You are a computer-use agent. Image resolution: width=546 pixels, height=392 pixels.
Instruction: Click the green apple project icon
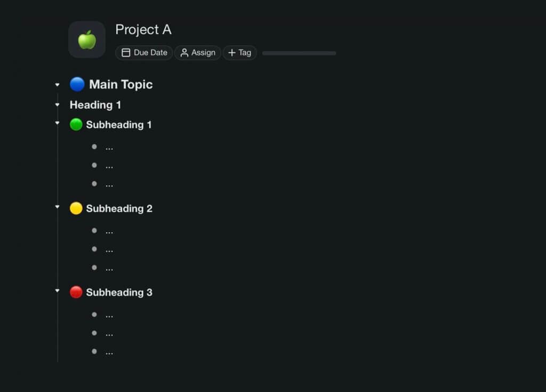click(86, 39)
